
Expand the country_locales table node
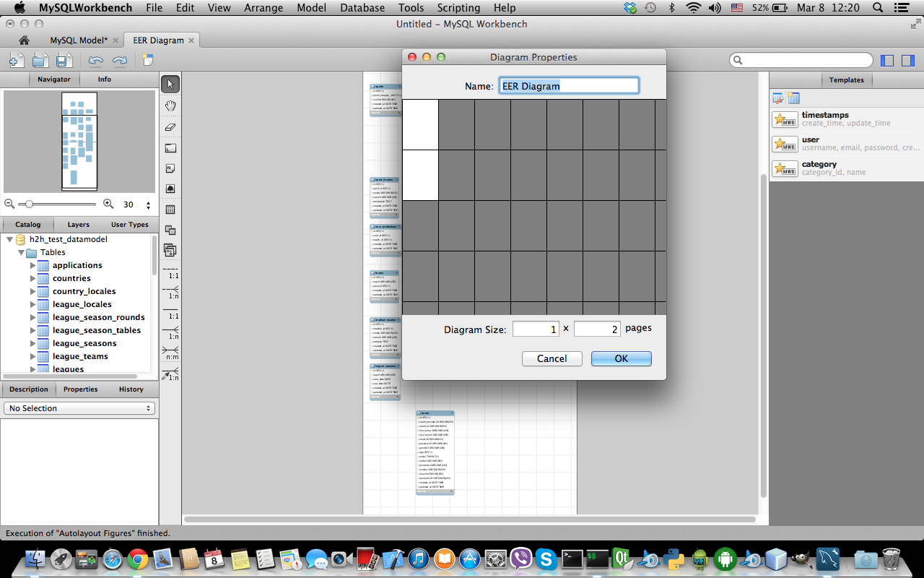pyautogui.click(x=32, y=291)
